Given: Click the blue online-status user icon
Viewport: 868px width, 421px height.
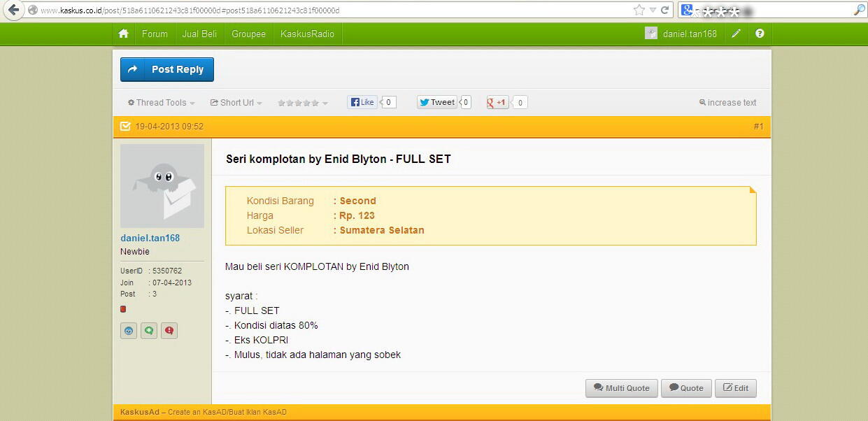Looking at the screenshot, I should coord(129,330).
